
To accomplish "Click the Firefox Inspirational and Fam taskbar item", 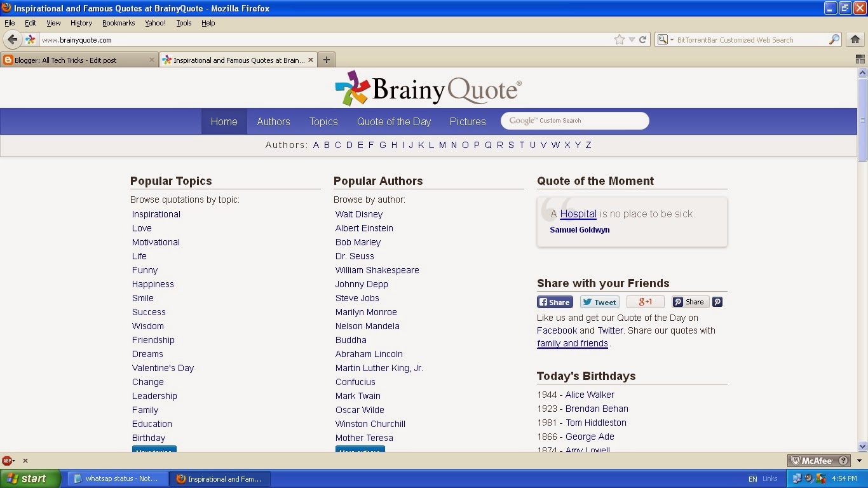I will point(220,478).
